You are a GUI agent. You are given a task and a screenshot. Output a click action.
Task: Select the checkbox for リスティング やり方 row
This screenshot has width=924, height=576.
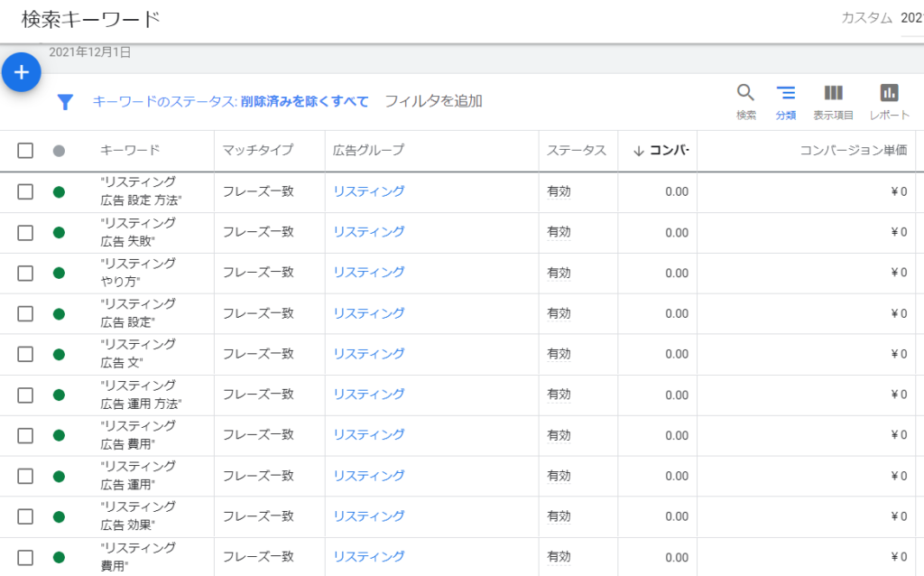[x=25, y=273]
